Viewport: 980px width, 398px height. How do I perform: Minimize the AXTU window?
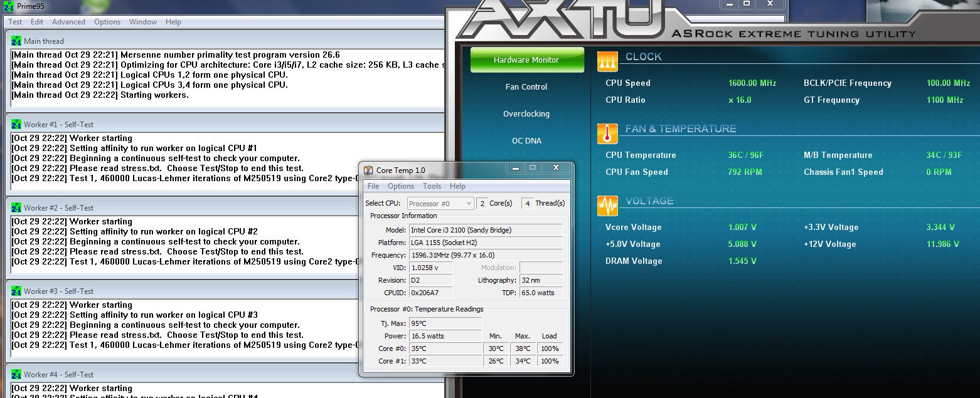pyautogui.click(x=730, y=4)
